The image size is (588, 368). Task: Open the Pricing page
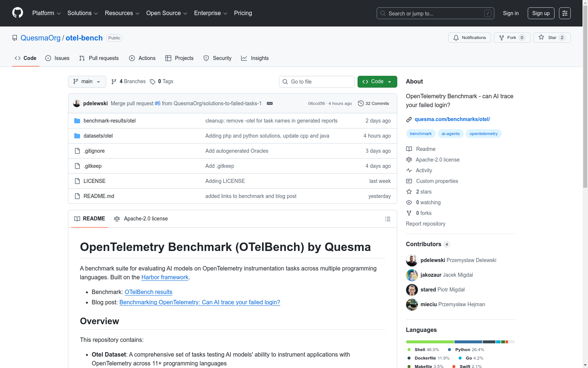(243, 13)
